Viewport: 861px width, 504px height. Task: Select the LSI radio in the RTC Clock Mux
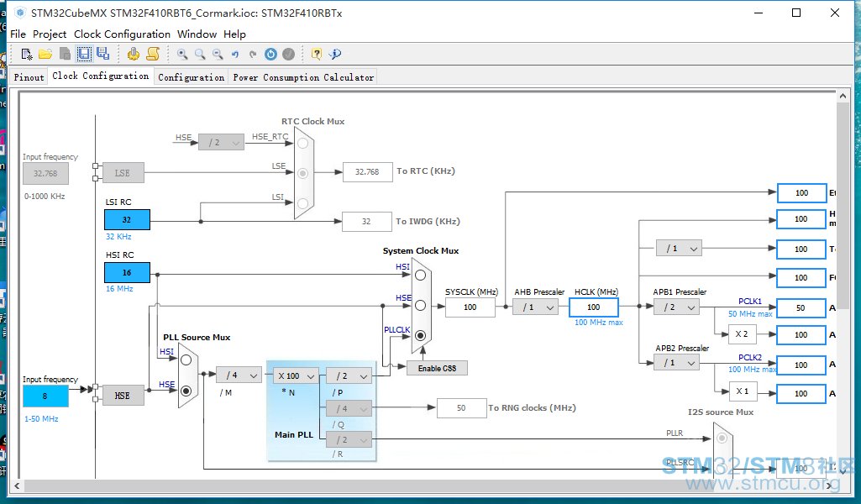(x=302, y=203)
